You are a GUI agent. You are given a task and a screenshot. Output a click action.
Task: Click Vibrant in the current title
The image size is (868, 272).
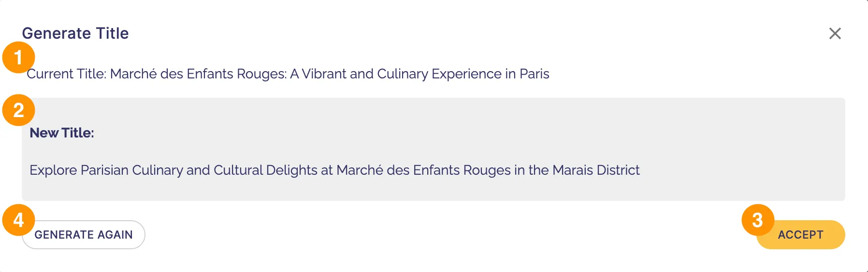click(x=324, y=74)
